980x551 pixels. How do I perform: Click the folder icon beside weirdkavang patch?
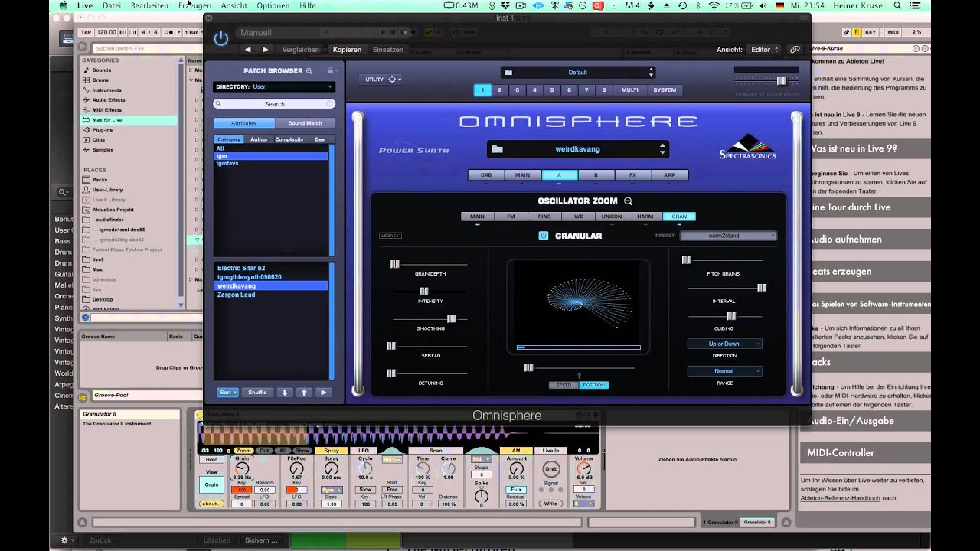tap(497, 149)
